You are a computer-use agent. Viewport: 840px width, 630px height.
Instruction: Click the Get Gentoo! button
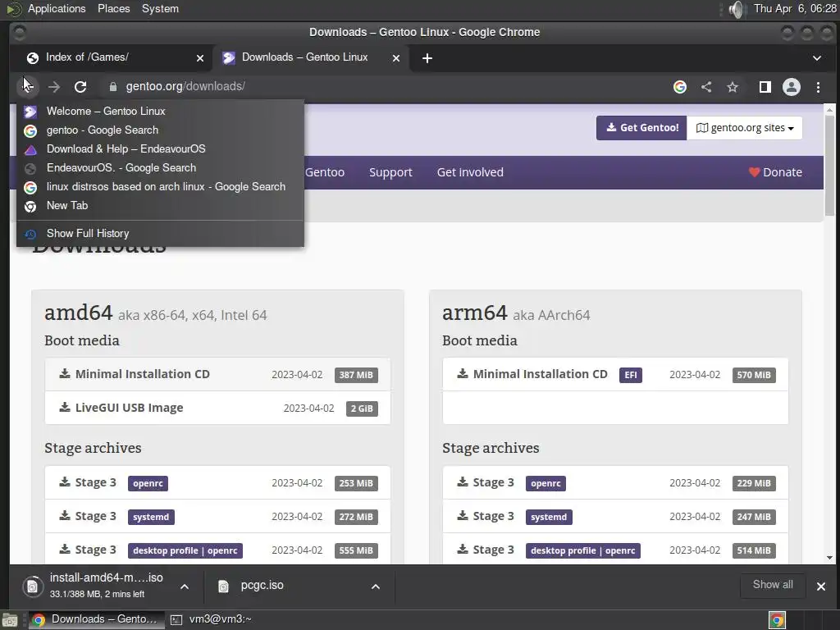coord(641,128)
